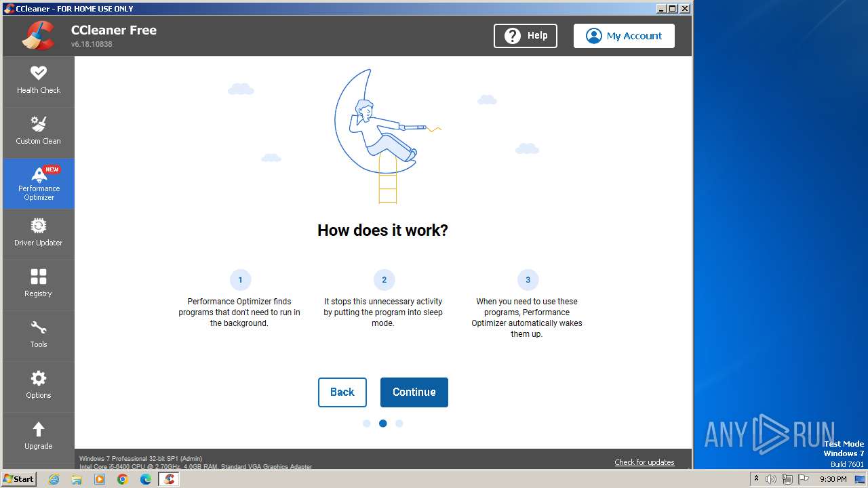
Task: Open the Windows Start menu
Action: 19,479
